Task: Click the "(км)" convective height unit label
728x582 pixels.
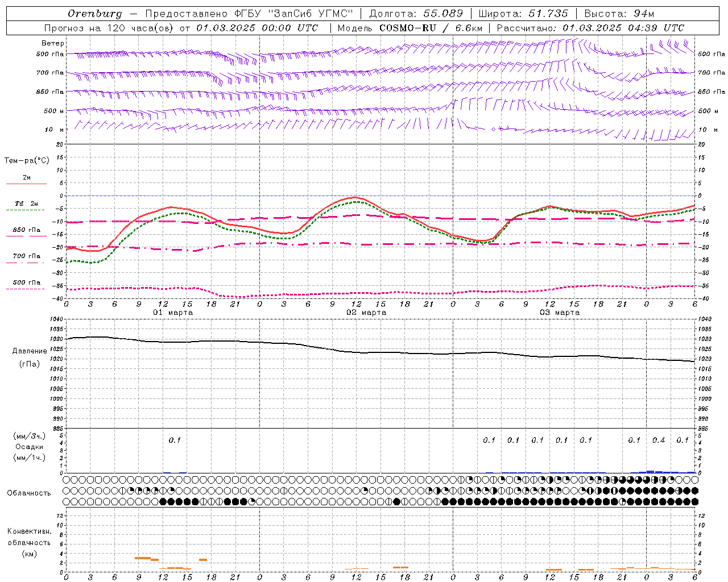Action: pos(30,554)
